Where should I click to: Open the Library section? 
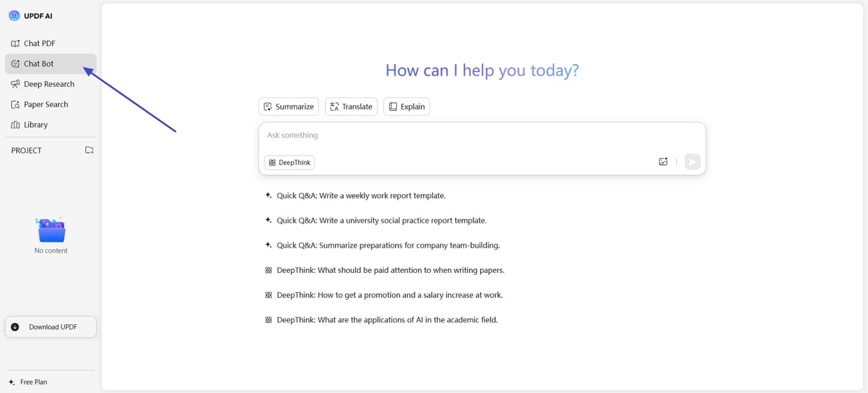click(35, 125)
